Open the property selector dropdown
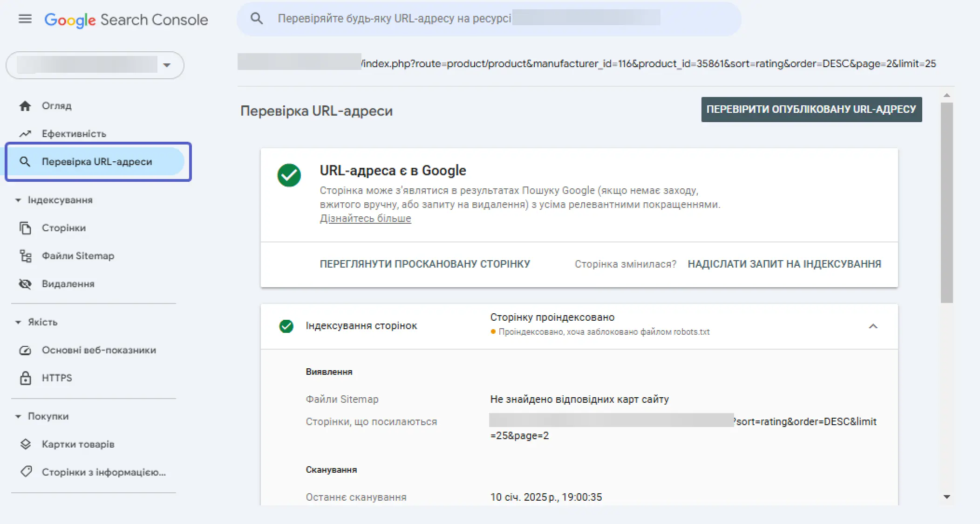 [x=95, y=65]
